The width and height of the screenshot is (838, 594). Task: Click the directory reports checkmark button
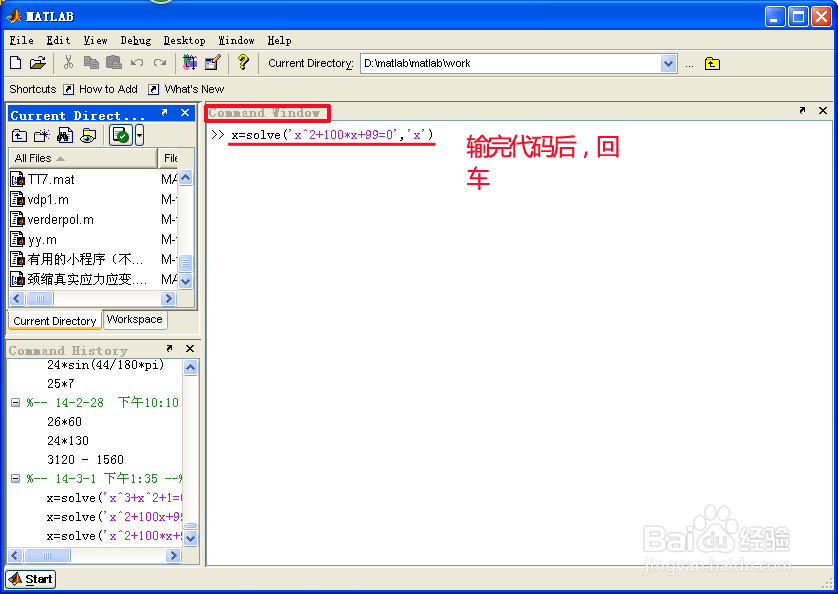(121, 135)
